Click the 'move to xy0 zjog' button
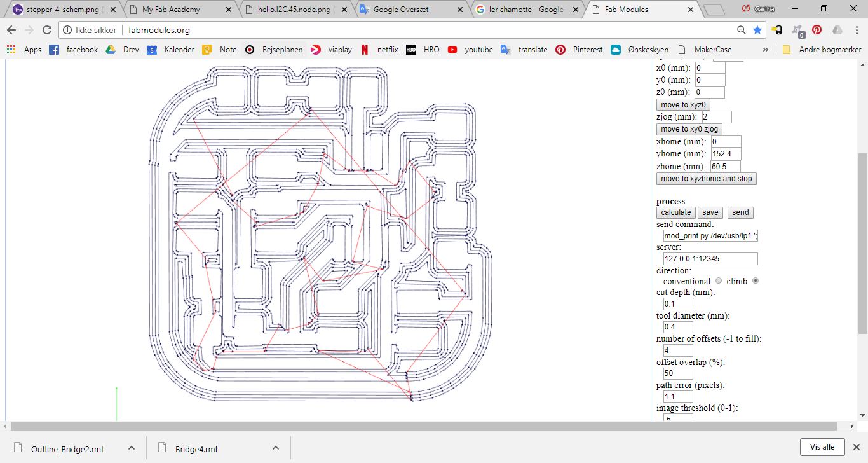Screen dimensions: 868x463 click(689, 129)
